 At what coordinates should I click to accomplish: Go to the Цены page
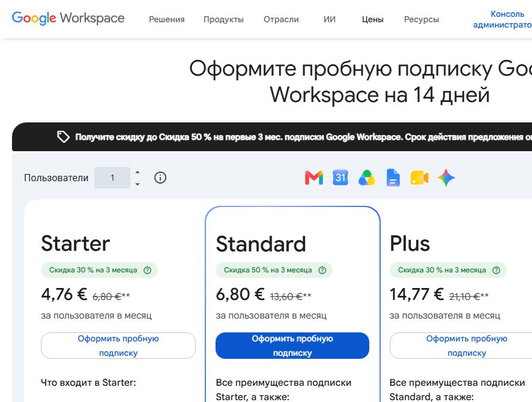(x=372, y=20)
